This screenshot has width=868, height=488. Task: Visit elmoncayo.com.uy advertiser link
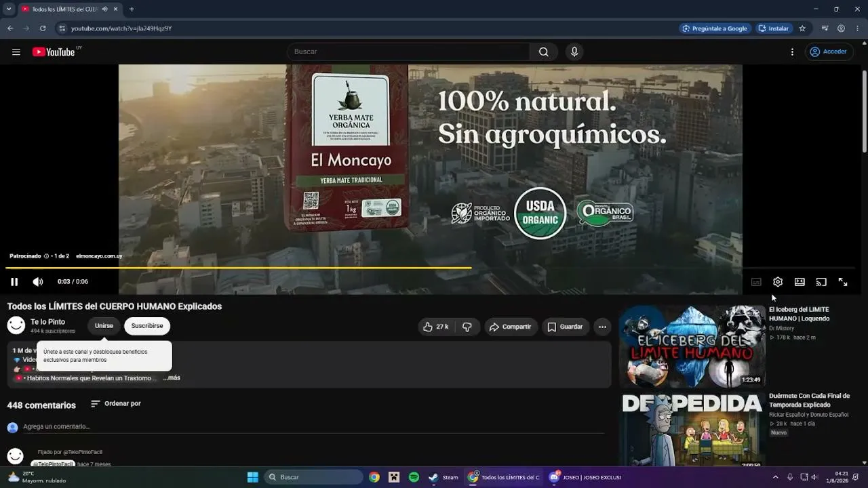[x=99, y=256]
